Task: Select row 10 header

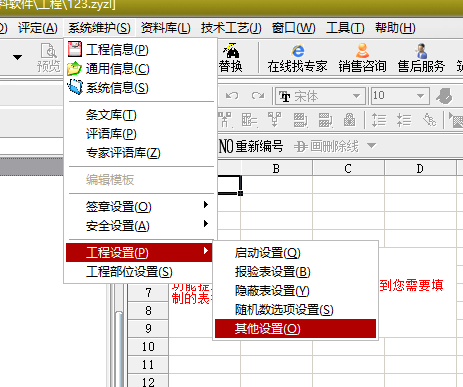Action: (148, 347)
